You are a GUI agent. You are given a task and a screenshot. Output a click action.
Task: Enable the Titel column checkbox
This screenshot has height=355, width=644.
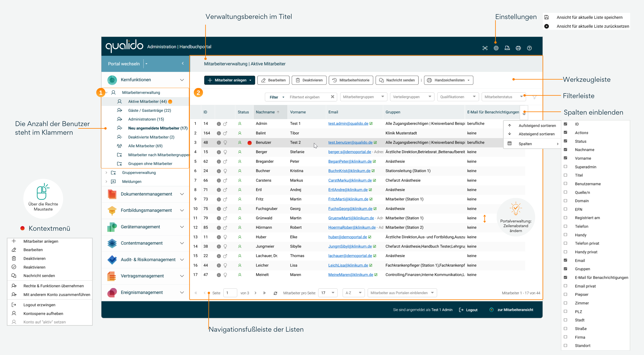pos(565,175)
